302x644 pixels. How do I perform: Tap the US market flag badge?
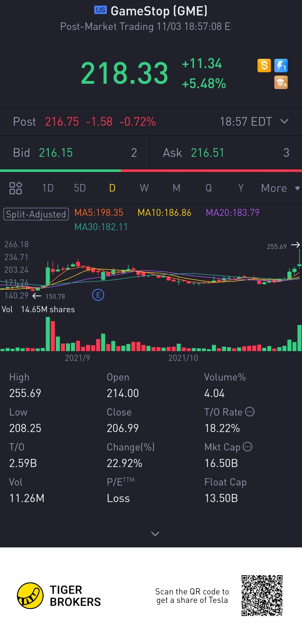coord(100,10)
